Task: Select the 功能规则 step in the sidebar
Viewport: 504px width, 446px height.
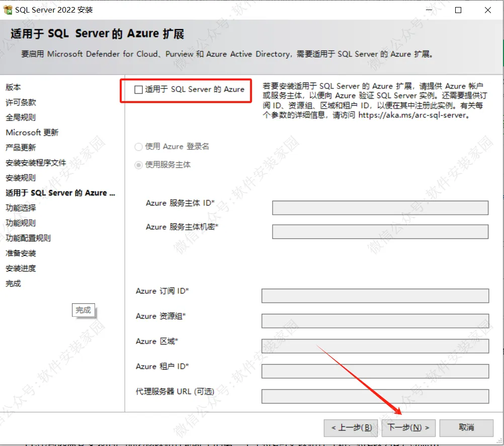Action: tap(21, 223)
